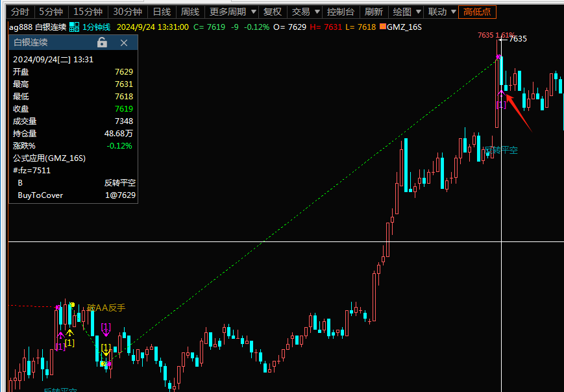564x392 pixels.
Task: Click the 白银连续 panel title
Action: [31, 42]
